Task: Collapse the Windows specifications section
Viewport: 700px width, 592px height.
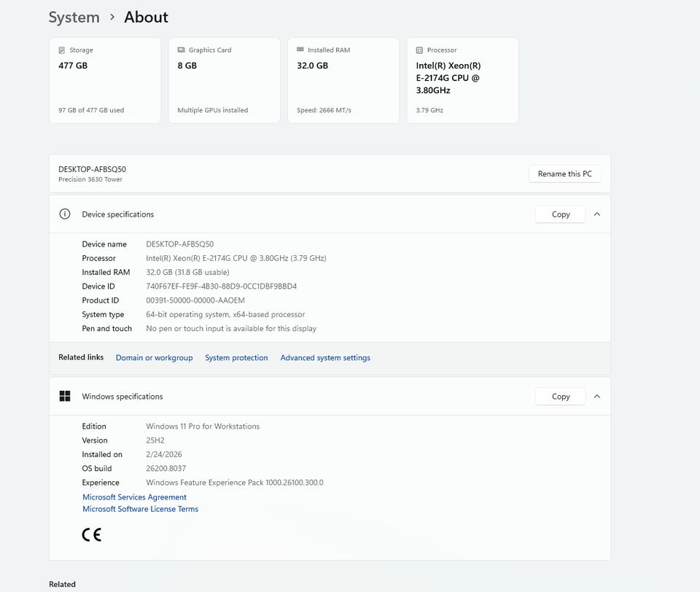Action: [x=597, y=397]
